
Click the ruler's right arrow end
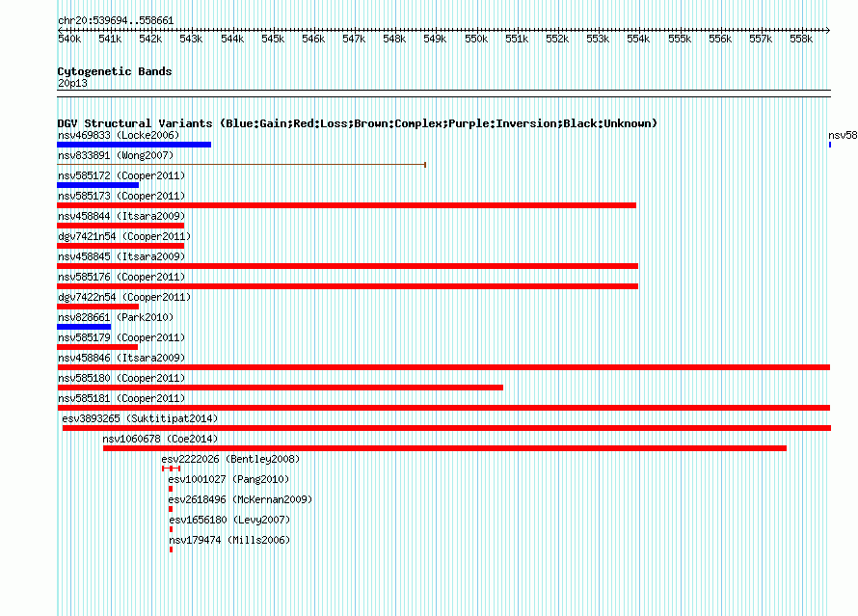click(x=828, y=30)
